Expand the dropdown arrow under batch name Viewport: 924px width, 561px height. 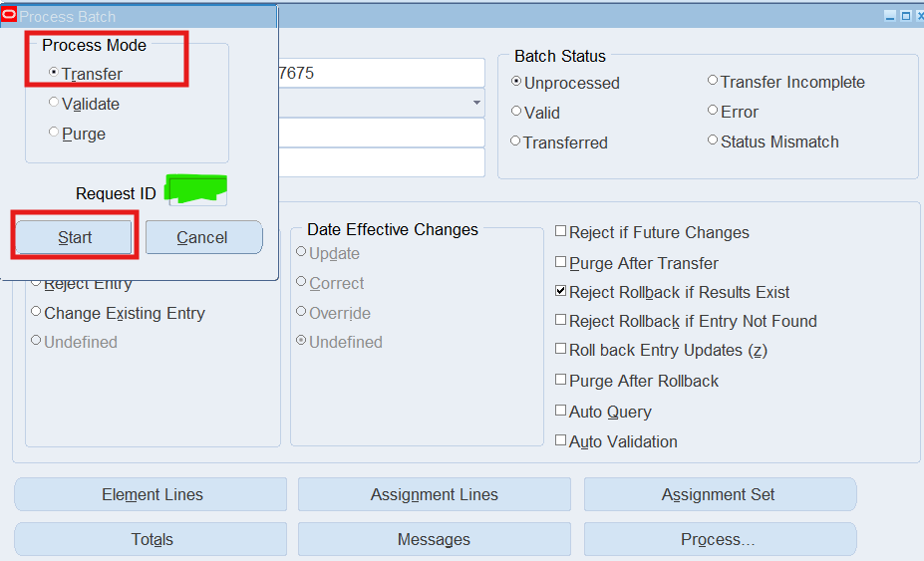coord(476,103)
